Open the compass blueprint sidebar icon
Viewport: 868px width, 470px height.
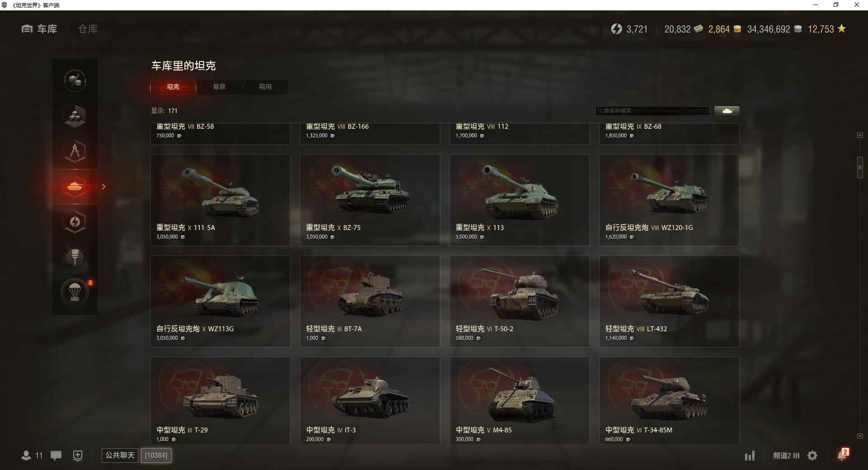click(75, 151)
